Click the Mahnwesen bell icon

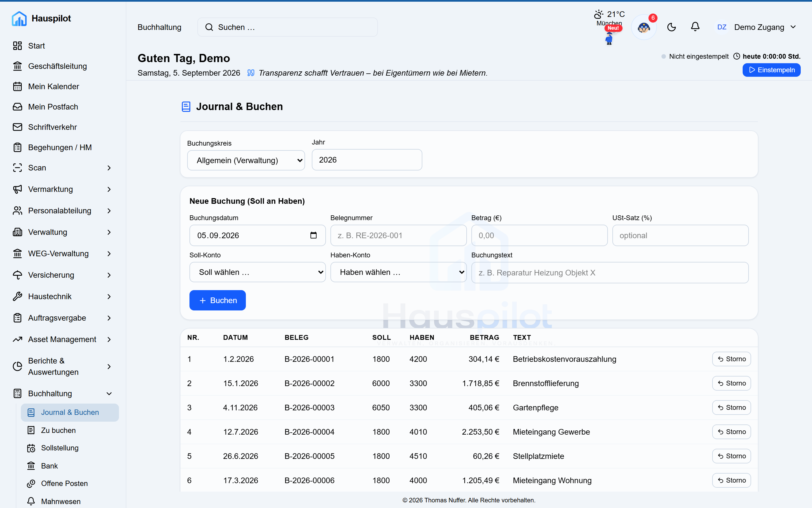[31, 501]
